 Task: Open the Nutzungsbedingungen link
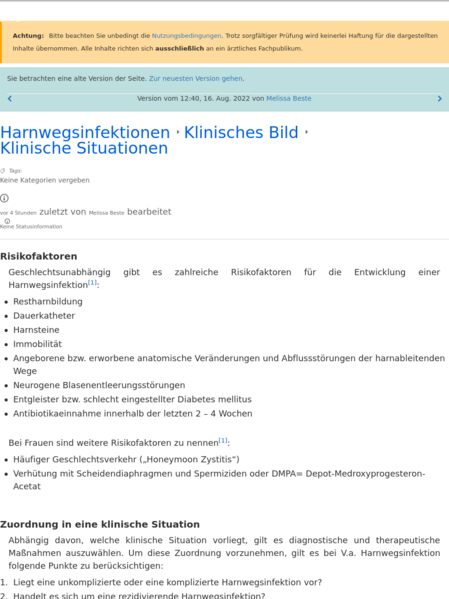[x=186, y=36]
